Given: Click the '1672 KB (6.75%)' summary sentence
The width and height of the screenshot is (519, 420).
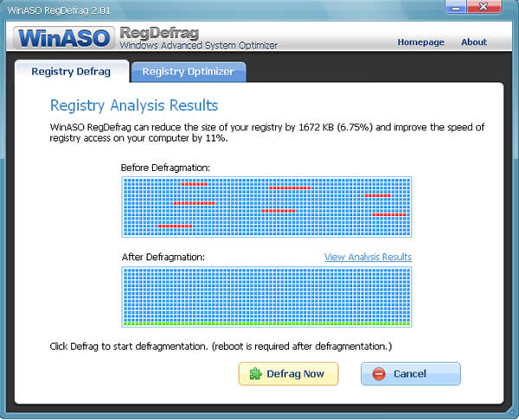Looking at the screenshot, I should pos(266,132).
